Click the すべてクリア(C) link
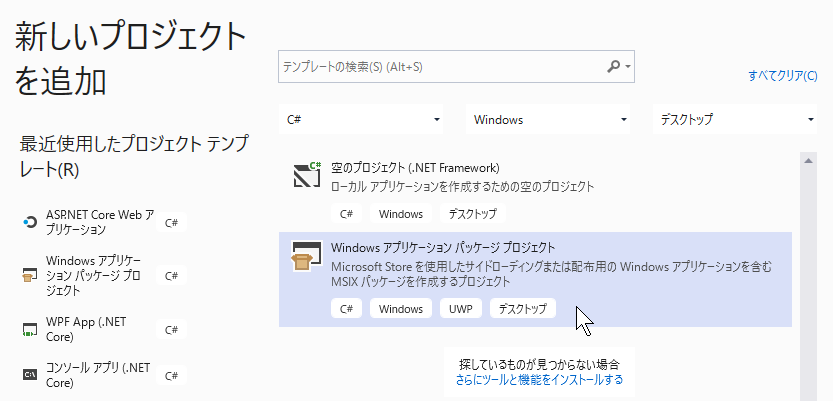Viewport: 833px width, 401px height. coord(783,75)
